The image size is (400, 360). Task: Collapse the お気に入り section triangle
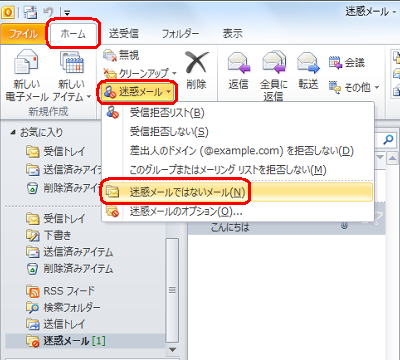(x=13, y=132)
